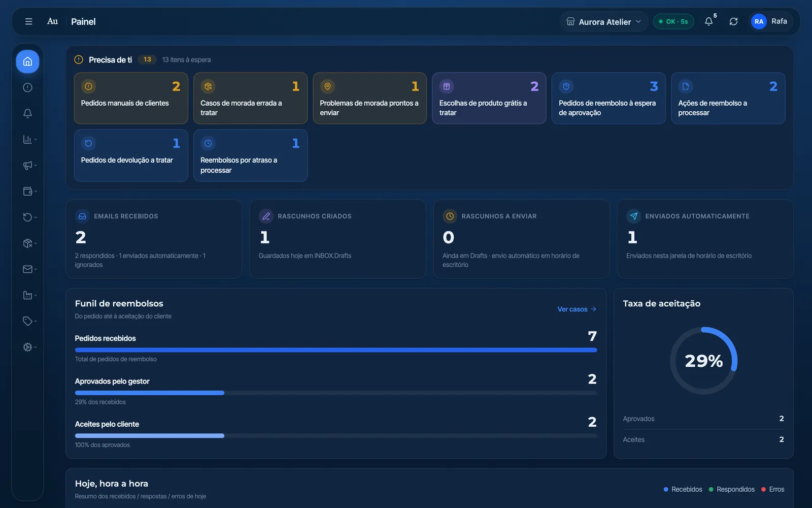This screenshot has height=508, width=812.
Task: Open the circular arrow returns sidebar item
Action: (x=29, y=217)
